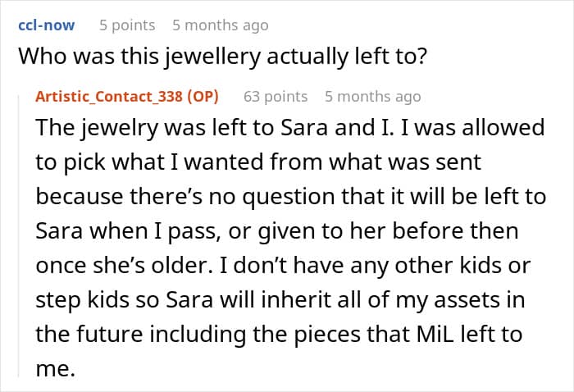Click the final word "me." of the reply
The image size is (574, 392).
pyautogui.click(x=54, y=369)
